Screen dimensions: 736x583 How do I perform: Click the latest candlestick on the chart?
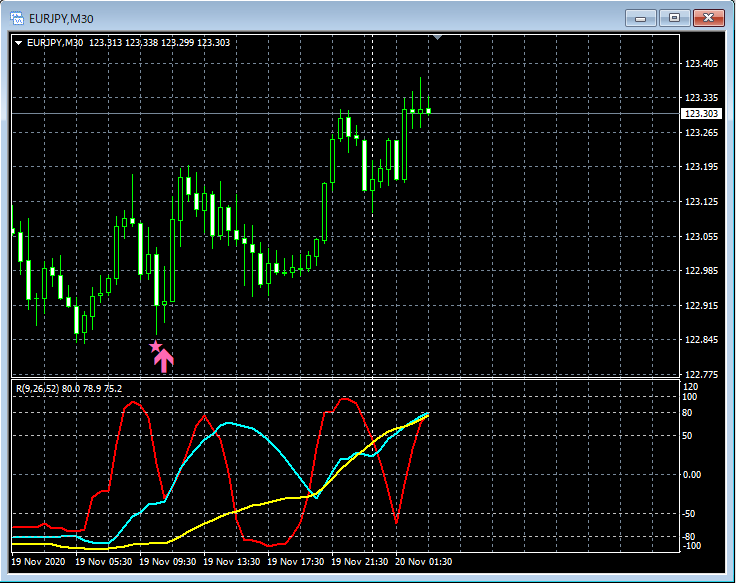[428, 110]
